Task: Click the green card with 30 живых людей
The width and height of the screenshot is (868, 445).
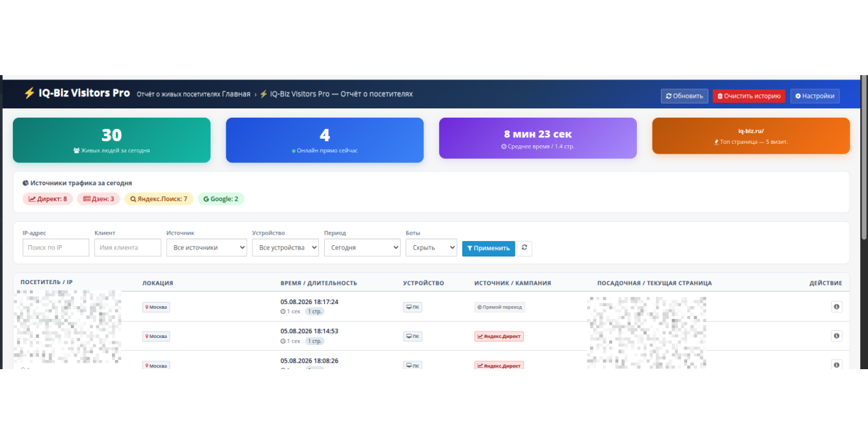Action: 111,140
